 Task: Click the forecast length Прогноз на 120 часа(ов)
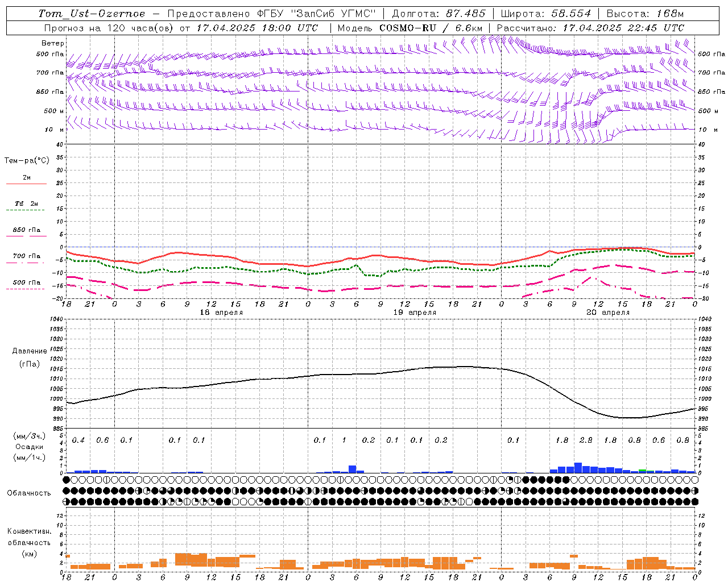109,28
